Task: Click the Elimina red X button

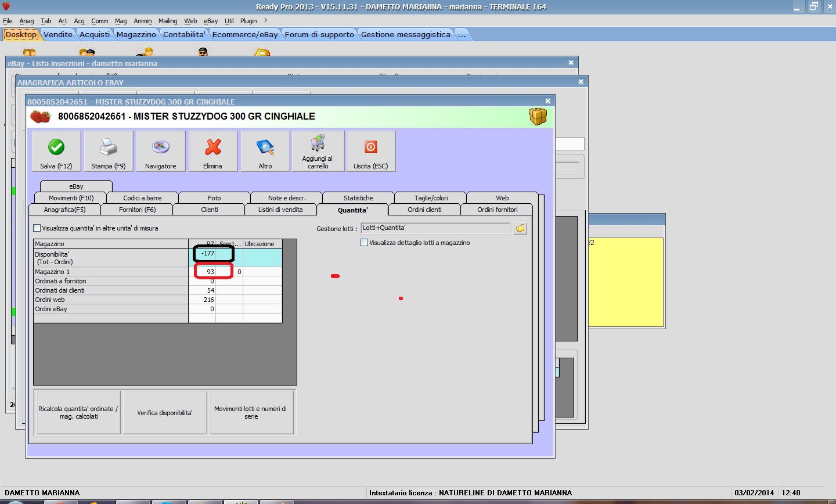Action: pos(213,151)
